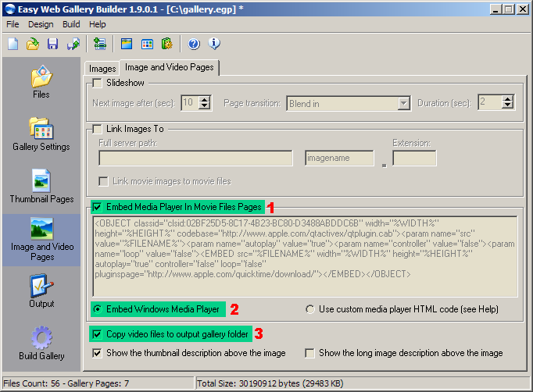Enable the Link Images To checkbox
This screenshot has width=533, height=392.
coord(97,129)
